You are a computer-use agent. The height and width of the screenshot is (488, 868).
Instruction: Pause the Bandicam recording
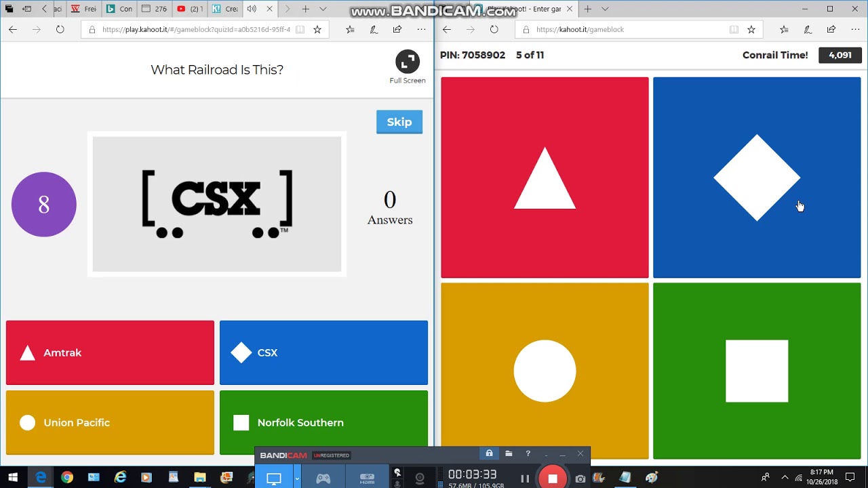coord(525,479)
